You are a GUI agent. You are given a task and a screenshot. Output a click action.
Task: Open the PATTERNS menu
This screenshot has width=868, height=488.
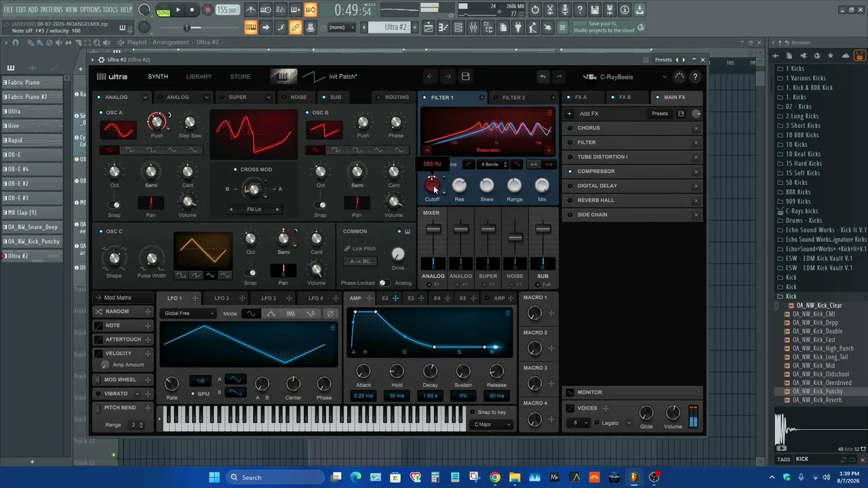[x=52, y=9]
